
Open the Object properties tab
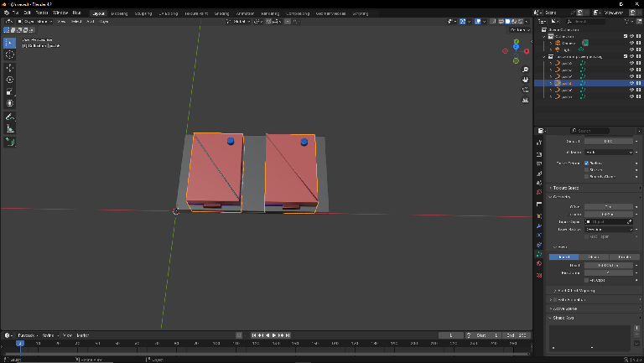(x=539, y=216)
